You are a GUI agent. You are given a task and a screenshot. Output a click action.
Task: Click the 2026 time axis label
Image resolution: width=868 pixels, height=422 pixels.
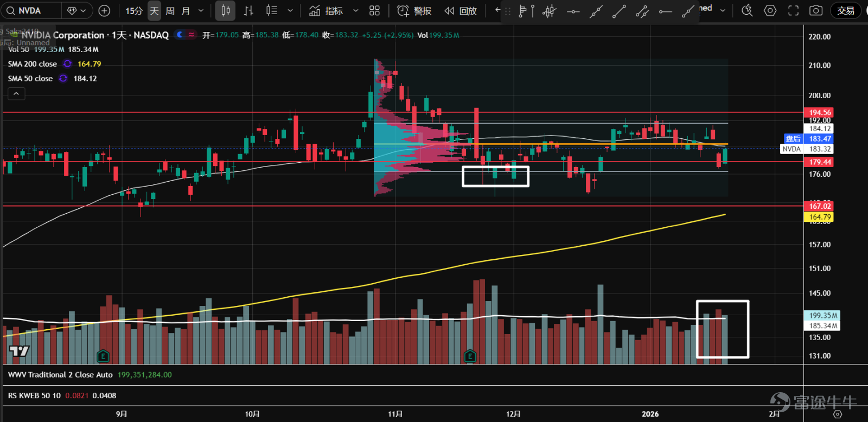coord(650,414)
